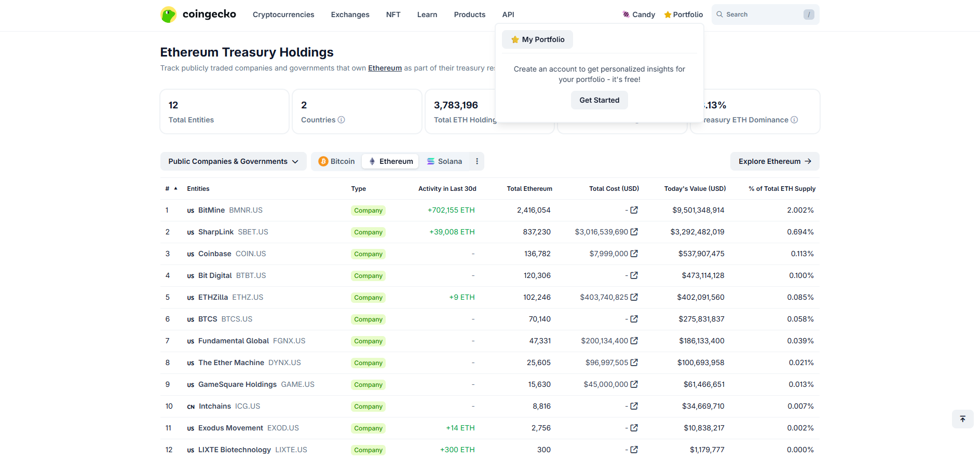Image resolution: width=980 pixels, height=460 pixels.
Task: Click the My Portfolio button
Action: tap(538, 39)
